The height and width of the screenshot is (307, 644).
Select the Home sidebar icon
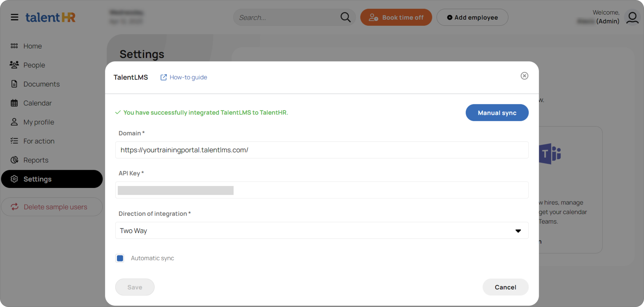pos(14,46)
